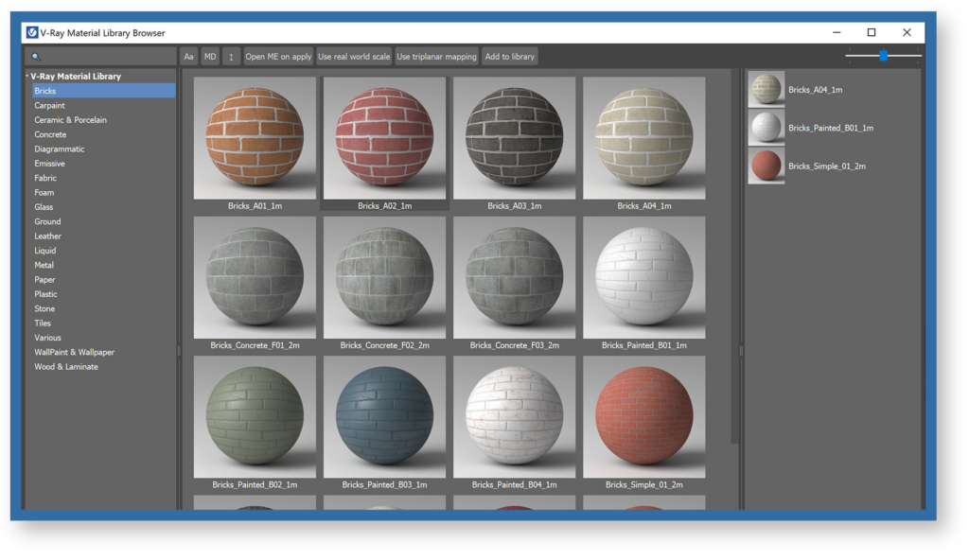Select the Bricks category
The width and height of the screenshot is (969, 560).
point(104,91)
